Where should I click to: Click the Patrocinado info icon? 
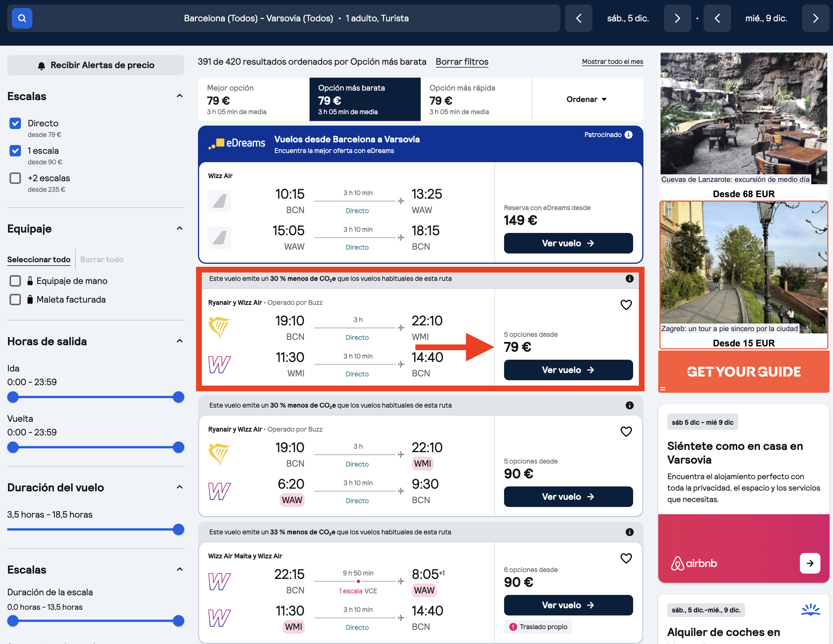coord(628,135)
